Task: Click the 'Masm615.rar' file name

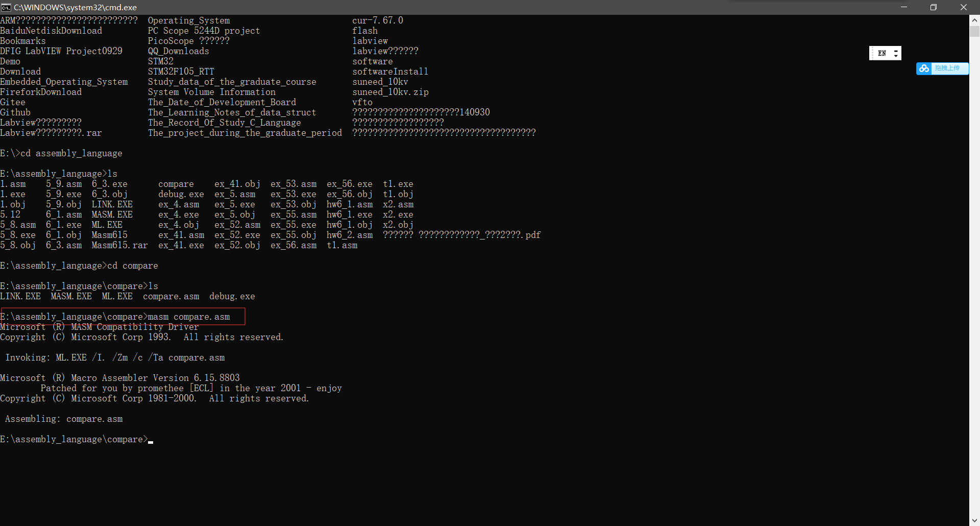Action: tap(119, 245)
